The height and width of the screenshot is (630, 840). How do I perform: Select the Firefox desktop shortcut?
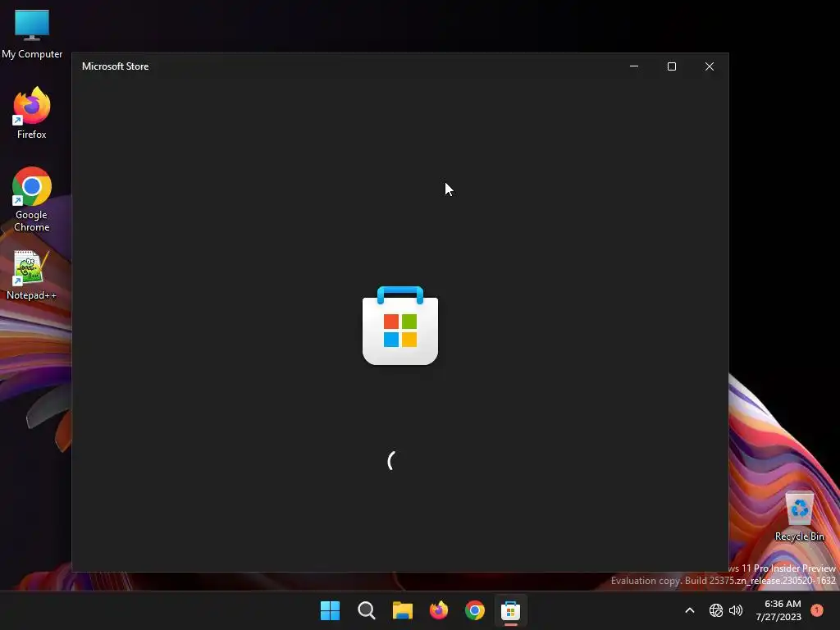32,113
